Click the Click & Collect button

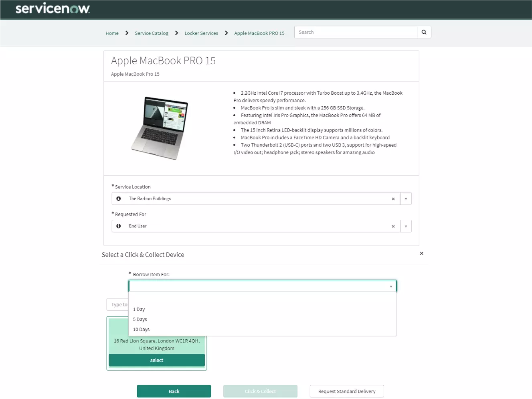point(260,391)
